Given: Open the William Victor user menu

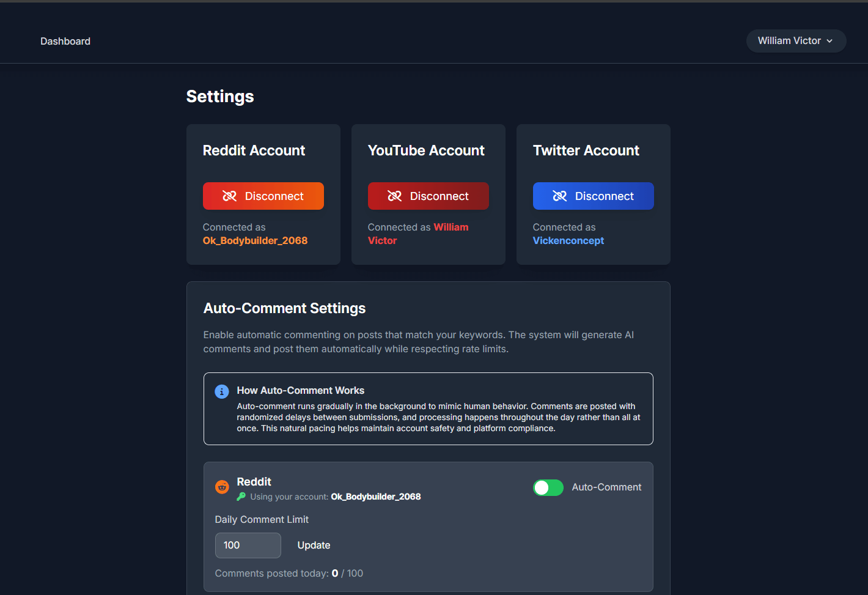Looking at the screenshot, I should pos(795,41).
